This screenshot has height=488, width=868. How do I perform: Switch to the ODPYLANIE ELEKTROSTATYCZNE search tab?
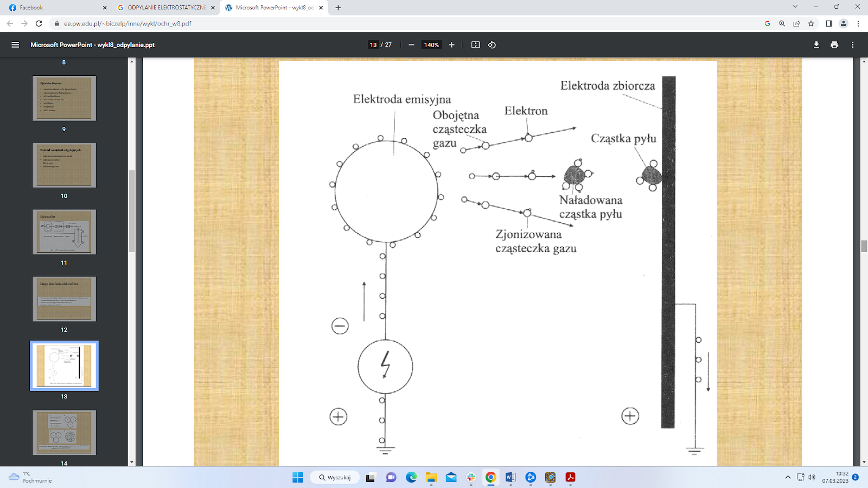[x=163, y=8]
